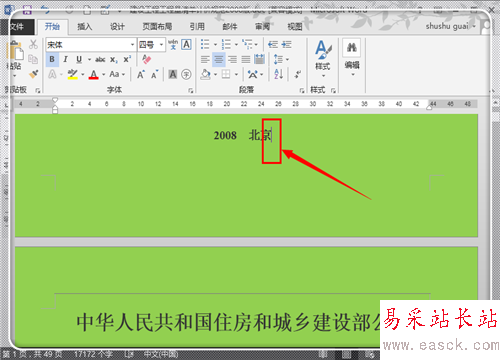Open the shushu guai account menu

pyautogui.click(x=450, y=26)
